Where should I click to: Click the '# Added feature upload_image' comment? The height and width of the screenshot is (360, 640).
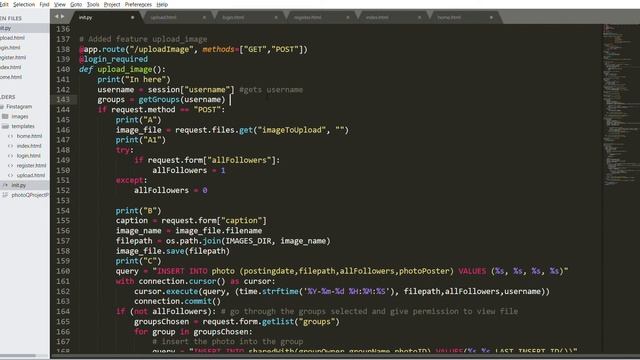143,39
